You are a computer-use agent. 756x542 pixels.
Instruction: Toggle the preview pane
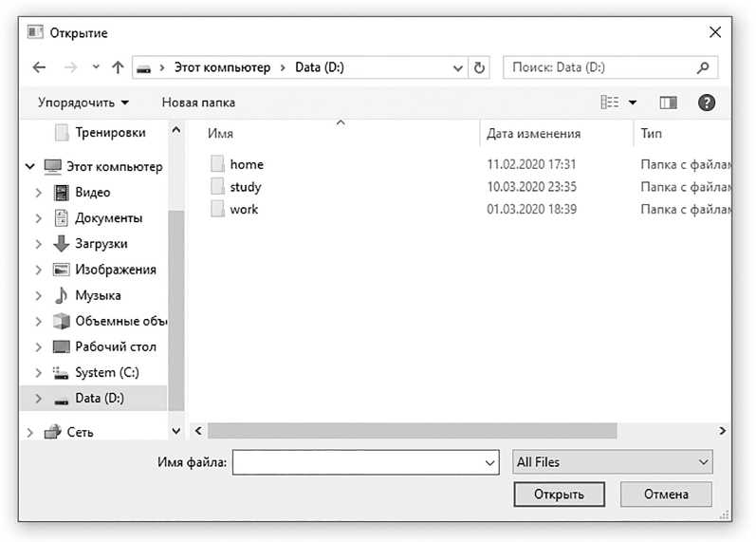pos(668,103)
